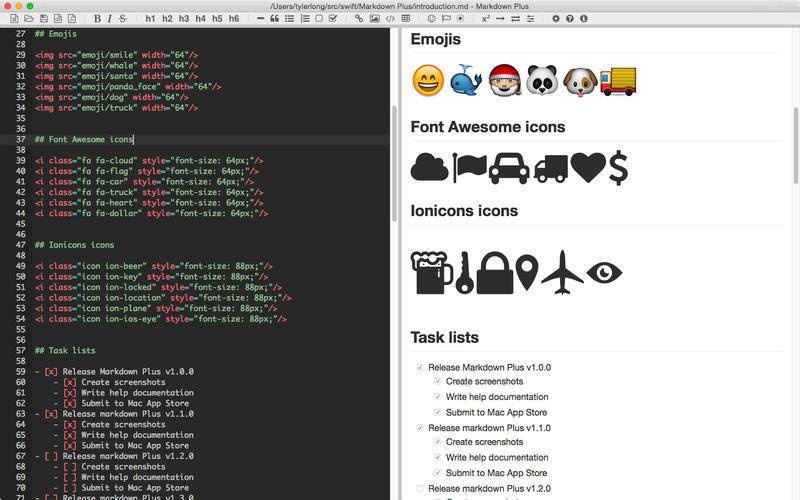Click the x² math toolbar icon

point(486,18)
